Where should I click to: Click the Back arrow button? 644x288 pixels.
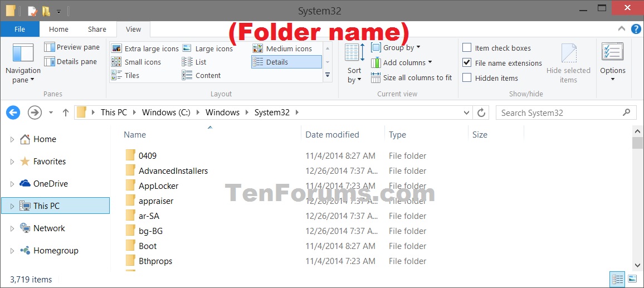click(13, 112)
